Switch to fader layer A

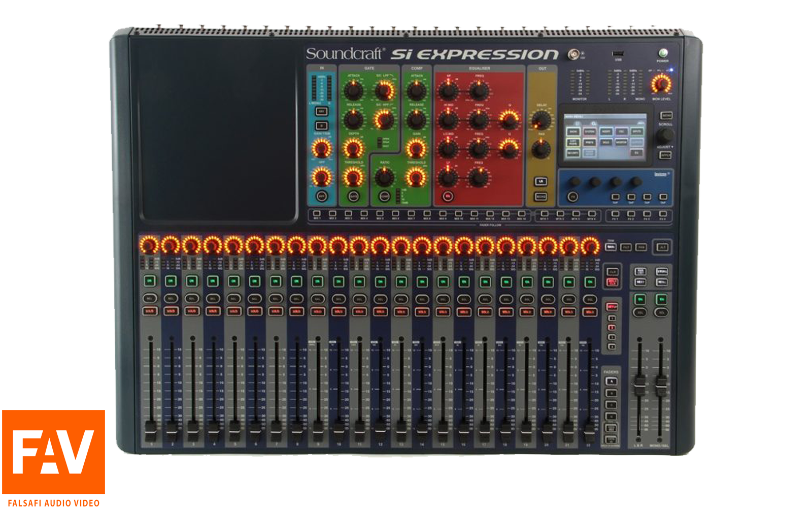(x=612, y=382)
